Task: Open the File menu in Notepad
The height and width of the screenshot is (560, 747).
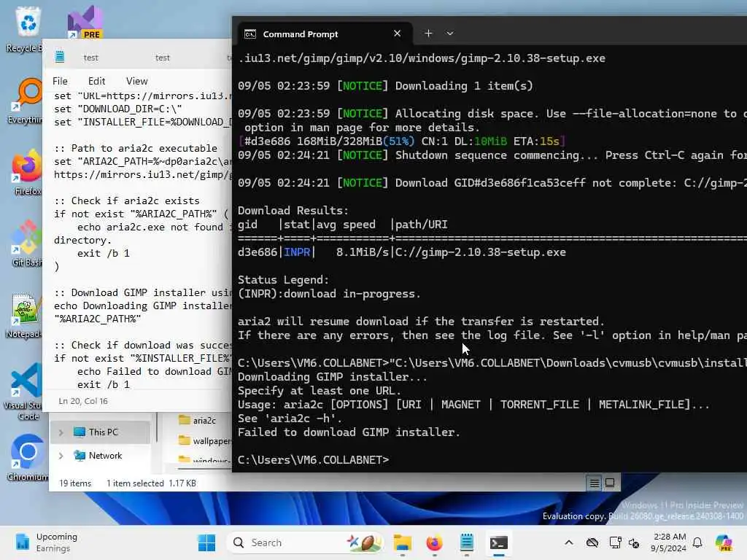Action: pyautogui.click(x=60, y=81)
